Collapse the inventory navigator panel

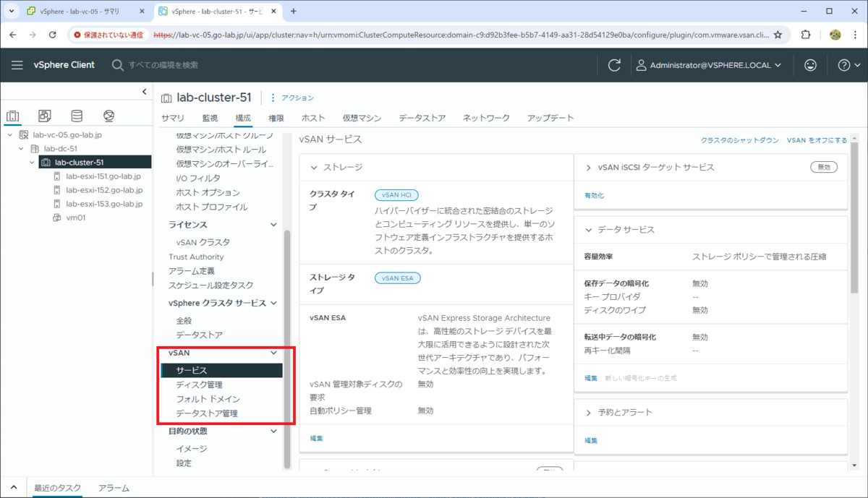click(145, 92)
